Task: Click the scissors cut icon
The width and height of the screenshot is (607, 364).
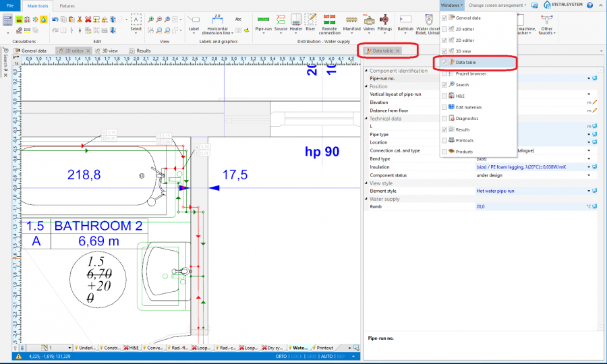Action: [x=80, y=20]
